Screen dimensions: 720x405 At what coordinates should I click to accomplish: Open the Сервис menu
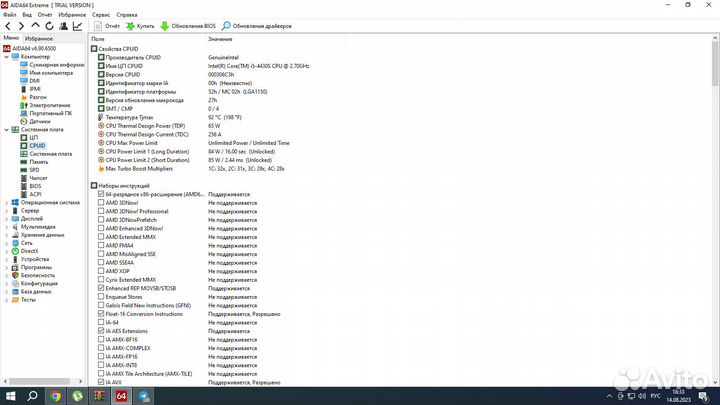(x=101, y=15)
